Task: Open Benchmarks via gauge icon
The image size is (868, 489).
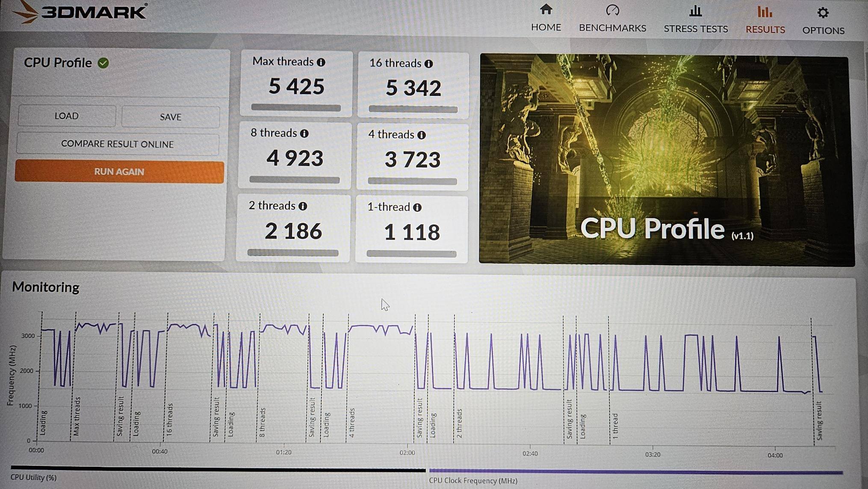Action: (x=612, y=10)
